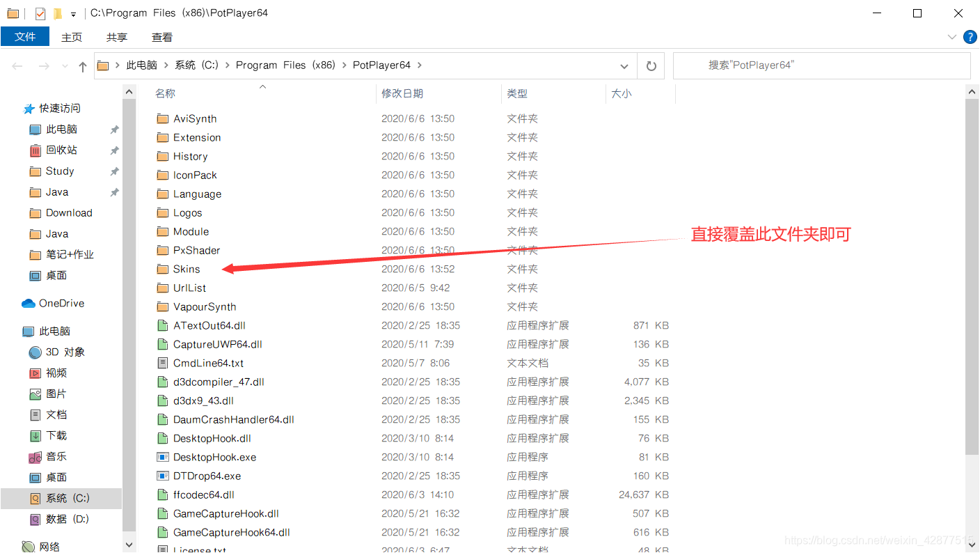
Task: Select the GameCaptureHook64.dll file
Action: tap(231, 532)
